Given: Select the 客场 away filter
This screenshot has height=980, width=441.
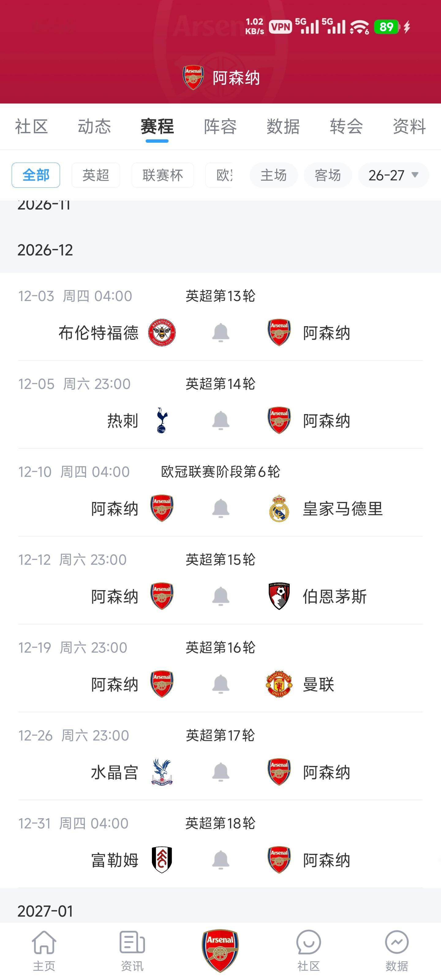Looking at the screenshot, I should tap(328, 175).
